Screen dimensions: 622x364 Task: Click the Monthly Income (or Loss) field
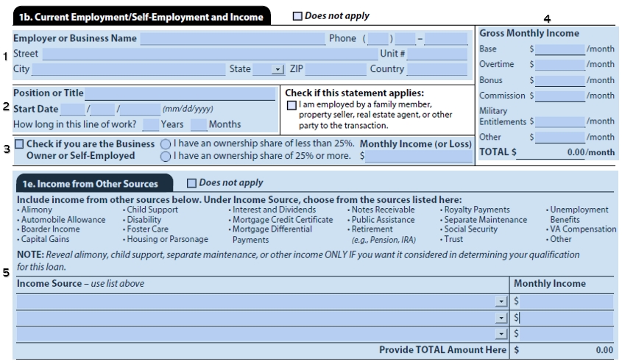(x=420, y=157)
